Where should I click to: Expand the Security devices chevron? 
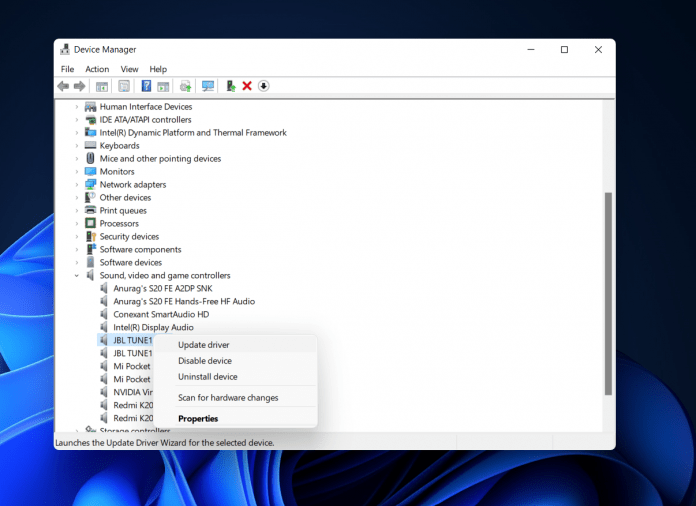pyautogui.click(x=77, y=236)
